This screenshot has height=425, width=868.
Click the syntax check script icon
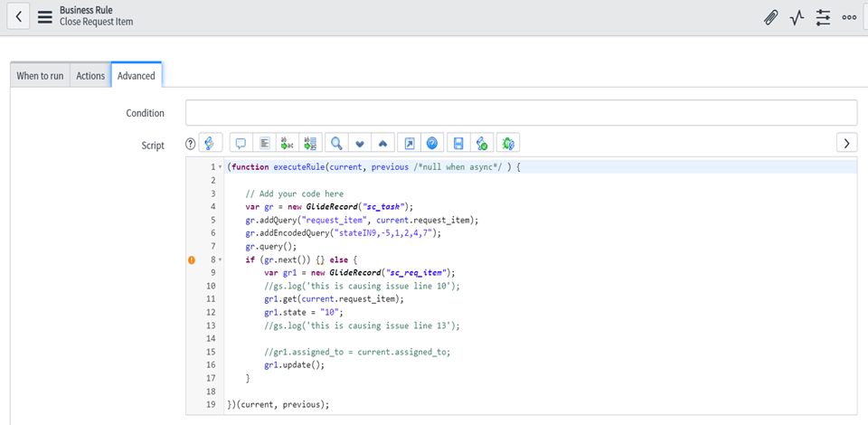[x=482, y=144]
